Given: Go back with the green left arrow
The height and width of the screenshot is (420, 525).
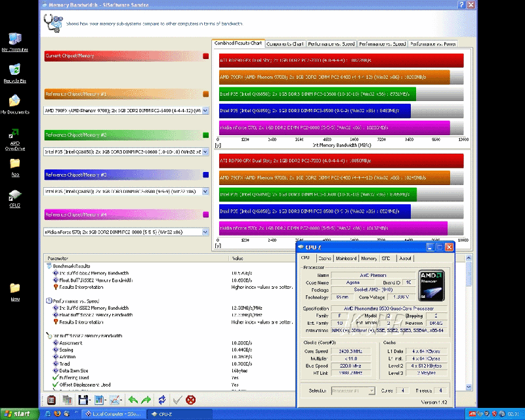Looking at the screenshot, I should click(x=133, y=400).
